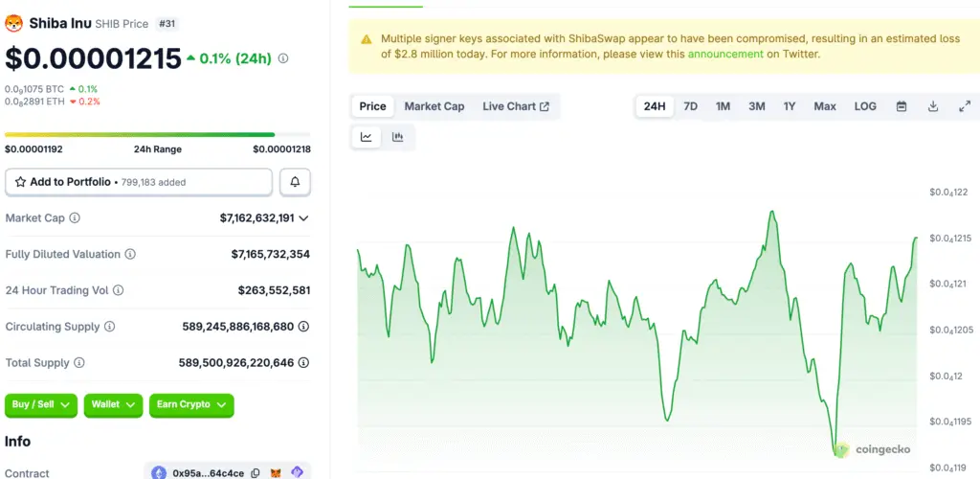Select the 1M time range

(724, 106)
